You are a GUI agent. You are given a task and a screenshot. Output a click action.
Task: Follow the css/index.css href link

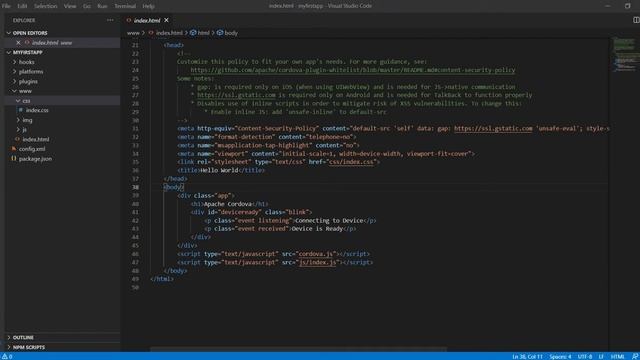tap(351, 162)
